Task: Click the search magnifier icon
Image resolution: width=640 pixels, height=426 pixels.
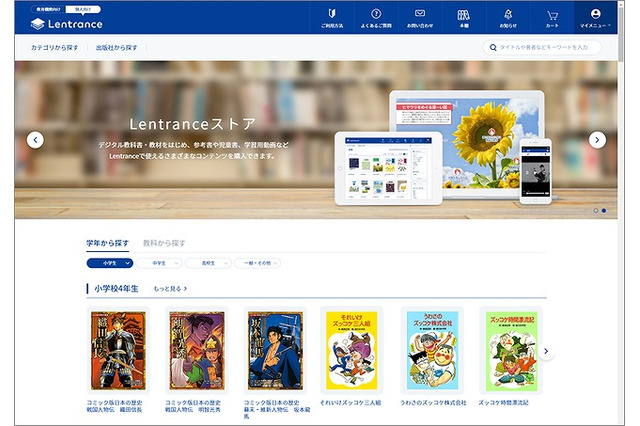Action: (x=493, y=47)
